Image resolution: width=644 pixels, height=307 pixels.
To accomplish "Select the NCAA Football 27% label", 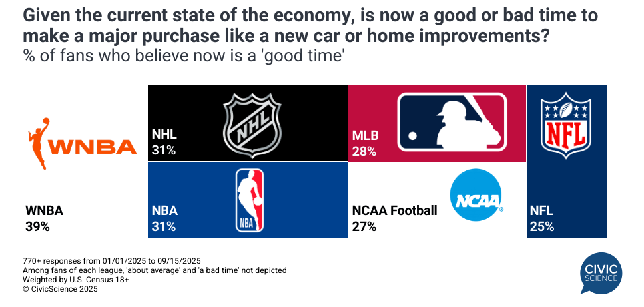I will point(394,219).
